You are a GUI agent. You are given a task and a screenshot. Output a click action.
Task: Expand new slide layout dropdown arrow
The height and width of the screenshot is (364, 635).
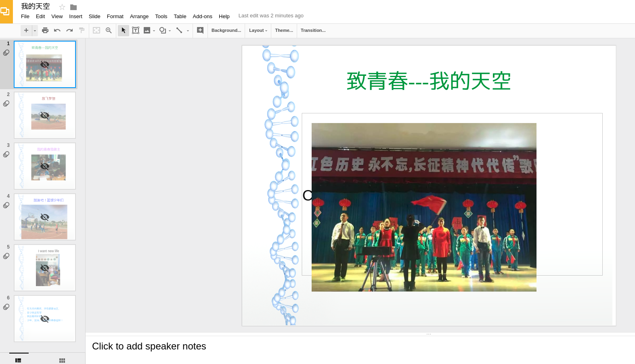35,30
